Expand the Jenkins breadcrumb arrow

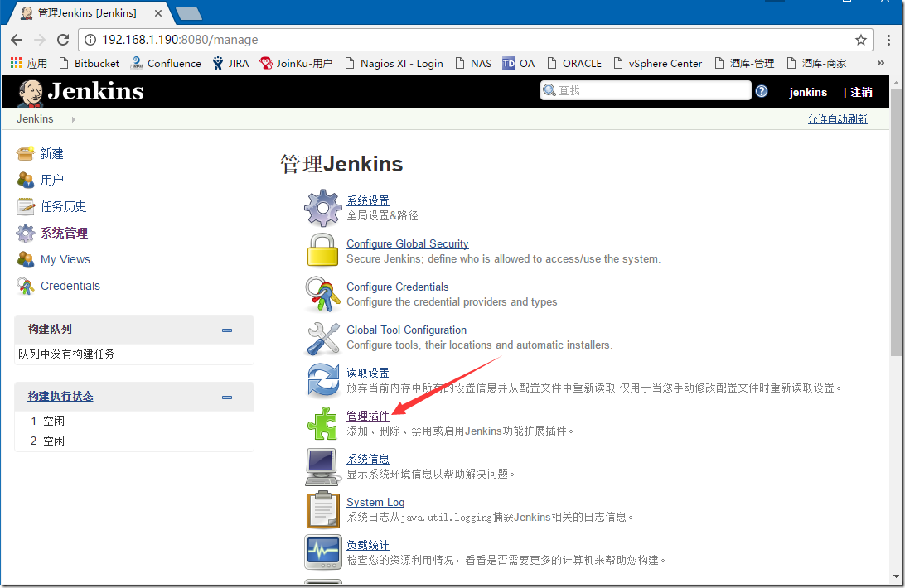73,119
